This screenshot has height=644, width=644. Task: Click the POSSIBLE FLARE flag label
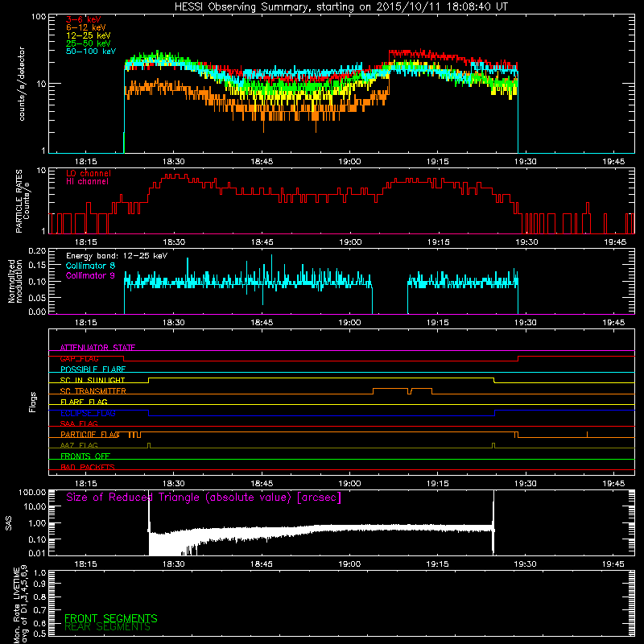[x=93, y=369]
